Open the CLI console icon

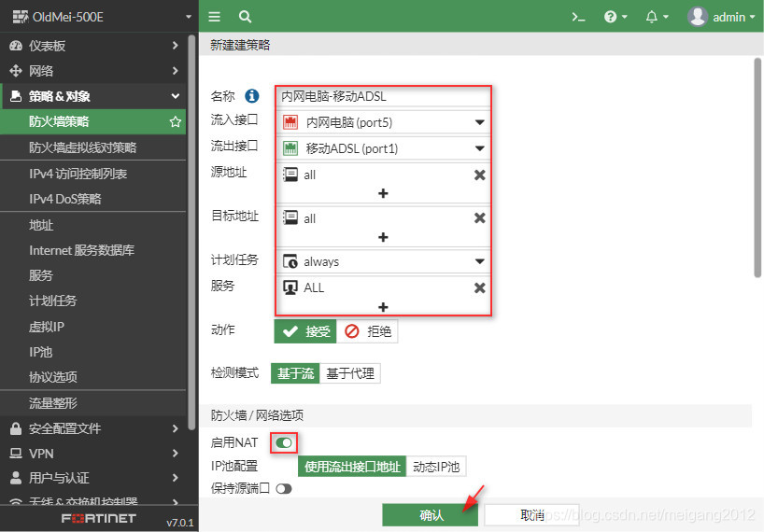click(x=578, y=18)
